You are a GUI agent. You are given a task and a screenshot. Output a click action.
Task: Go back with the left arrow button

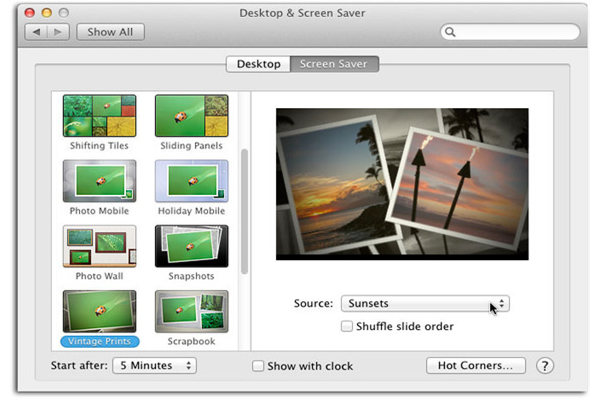pos(36,32)
